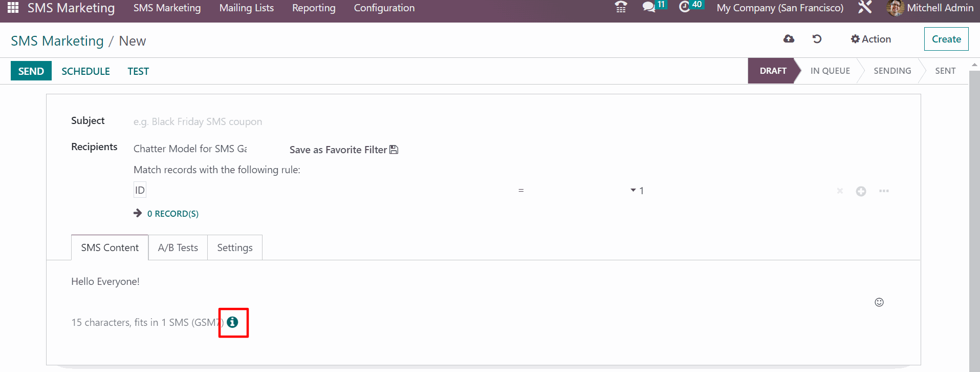Switch to the Settings tab
This screenshot has width=980, height=372.
235,247
